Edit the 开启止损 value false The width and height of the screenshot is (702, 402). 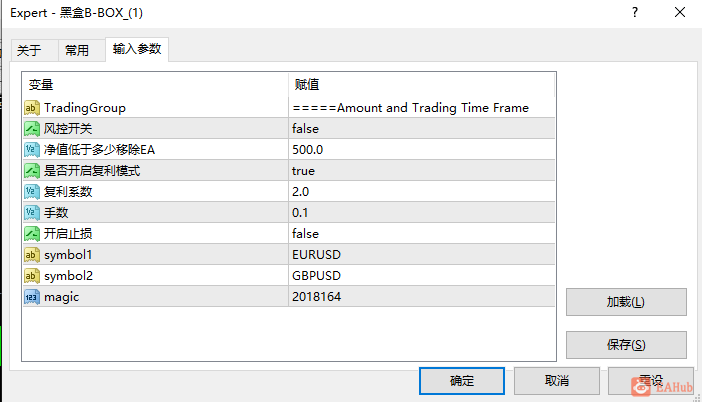(422, 234)
